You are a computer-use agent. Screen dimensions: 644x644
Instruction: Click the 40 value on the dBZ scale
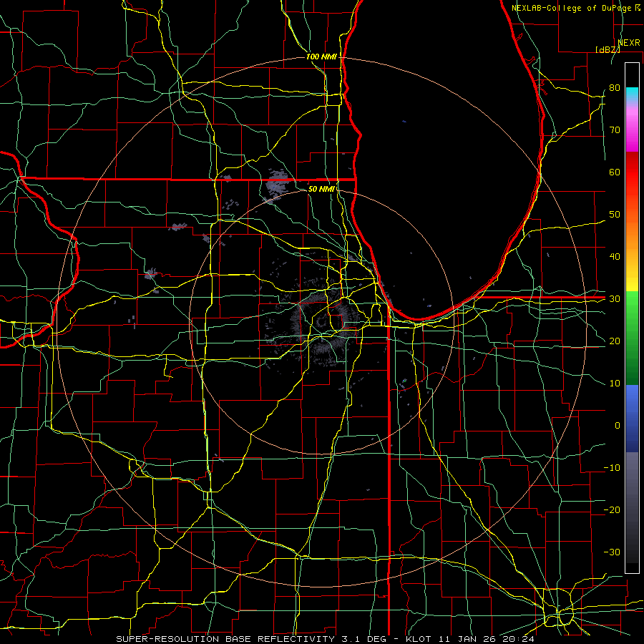615,257
